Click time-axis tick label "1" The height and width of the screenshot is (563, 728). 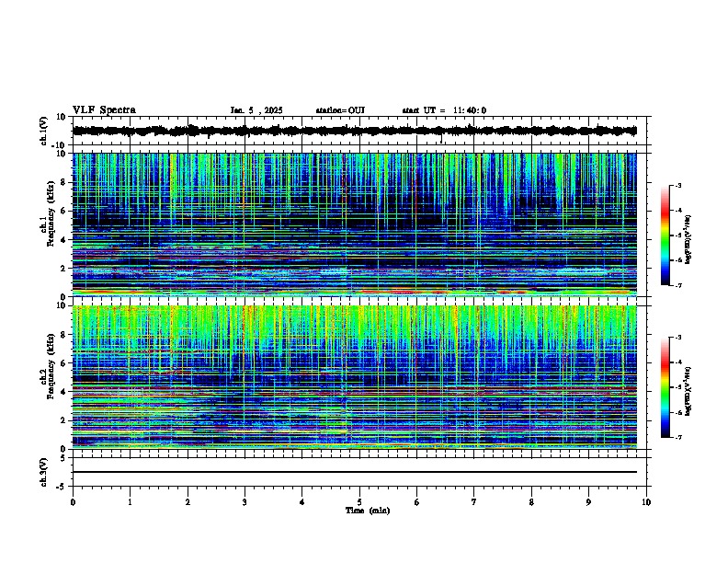[x=130, y=502]
